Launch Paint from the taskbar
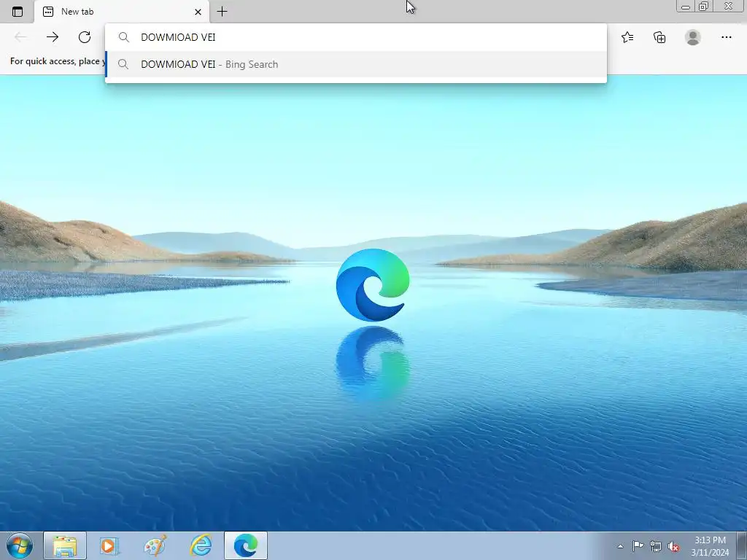The width and height of the screenshot is (747, 560). (x=155, y=545)
